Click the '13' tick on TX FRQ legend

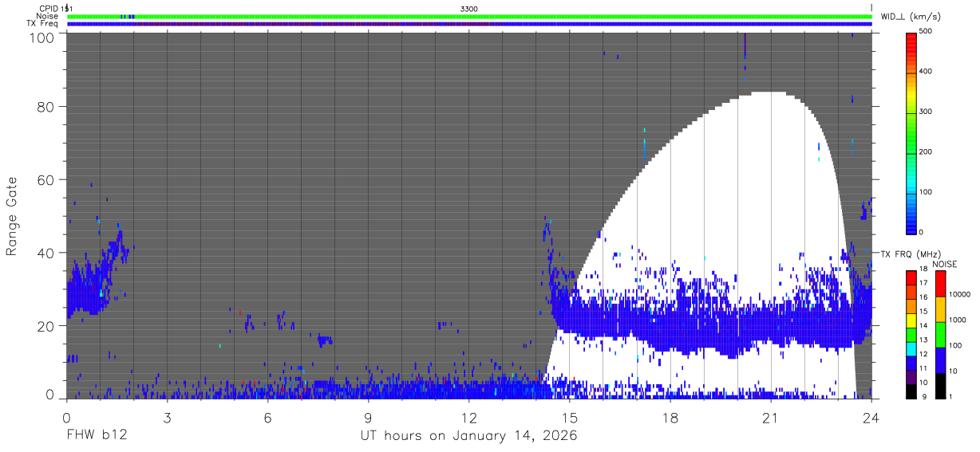coord(925,340)
